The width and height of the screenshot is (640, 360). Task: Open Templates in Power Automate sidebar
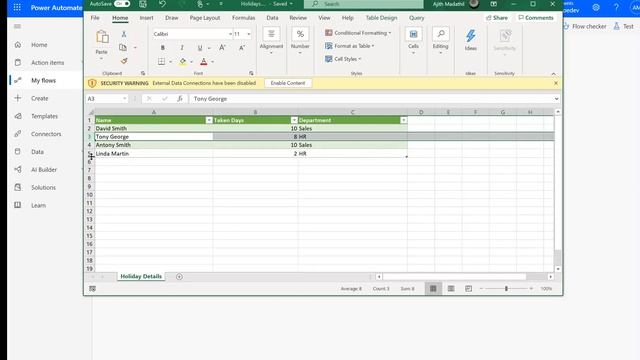(45, 116)
